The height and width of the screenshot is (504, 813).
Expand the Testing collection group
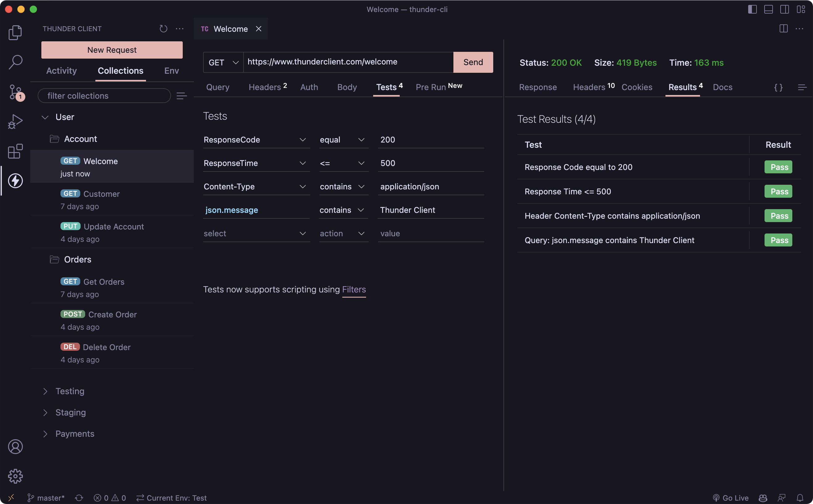(x=45, y=391)
